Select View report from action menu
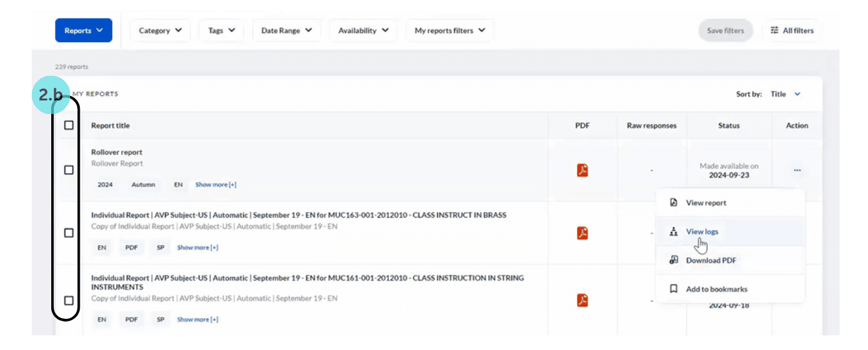This screenshot has width=868, height=350. 730,203
